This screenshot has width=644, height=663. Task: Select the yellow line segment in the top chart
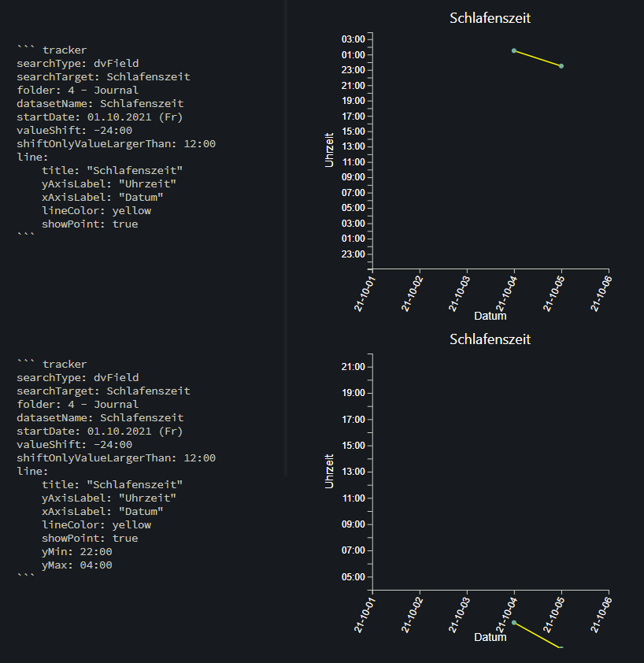(537, 58)
